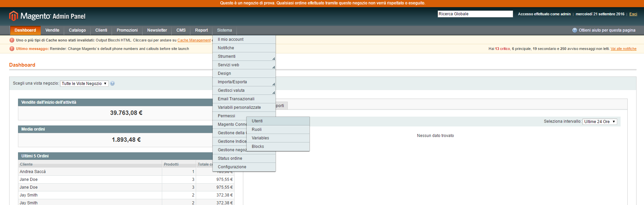The image size is (644, 205).
Task: Open the CMS menu
Action: tap(181, 30)
